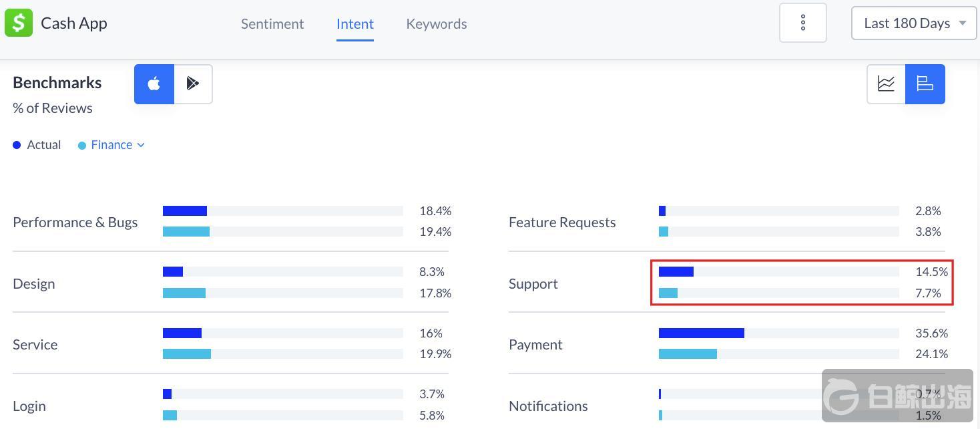The height and width of the screenshot is (429, 980).
Task: Switch to the Google Play store toggle
Action: coord(193,84)
